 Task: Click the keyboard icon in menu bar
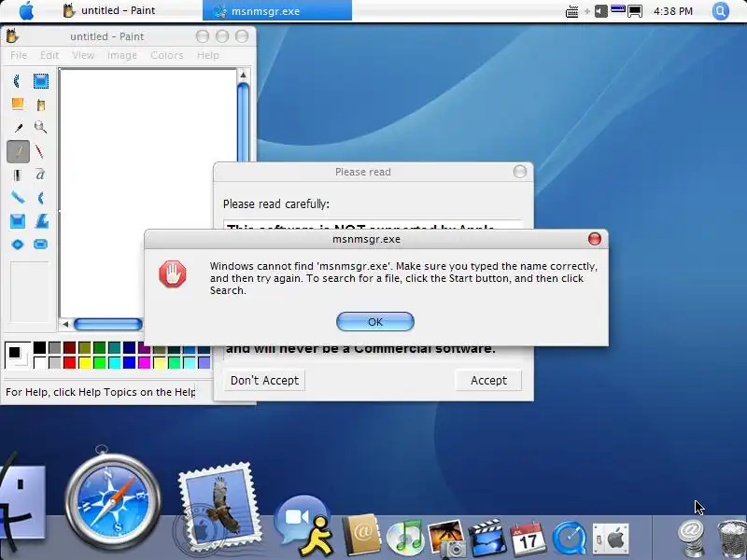[x=571, y=11]
